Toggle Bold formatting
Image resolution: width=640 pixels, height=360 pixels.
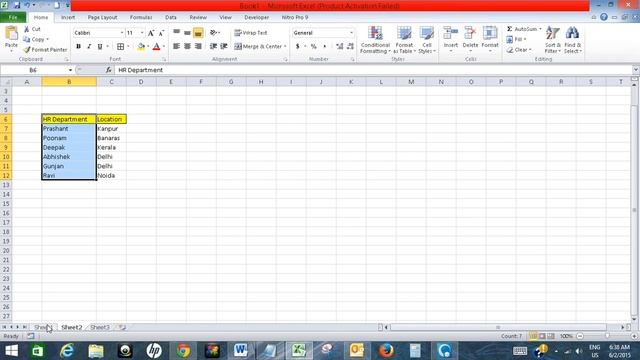click(78, 47)
